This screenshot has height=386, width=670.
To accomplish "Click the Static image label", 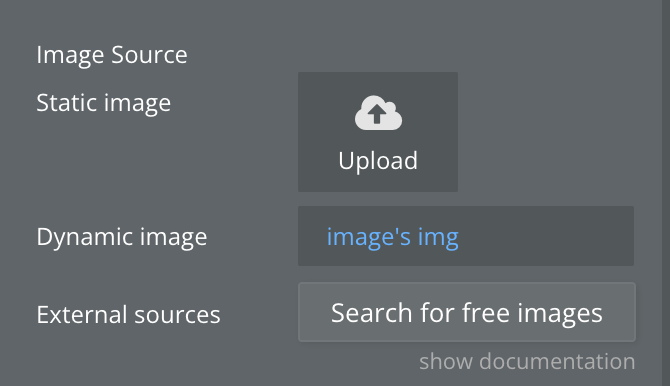I will click(x=103, y=103).
